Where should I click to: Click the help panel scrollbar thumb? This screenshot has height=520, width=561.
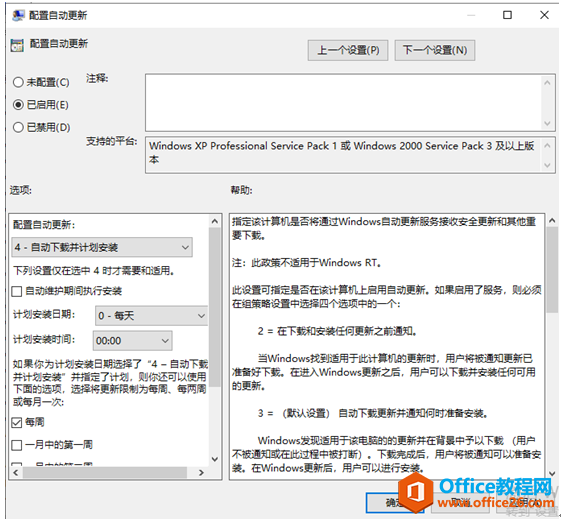(552, 270)
